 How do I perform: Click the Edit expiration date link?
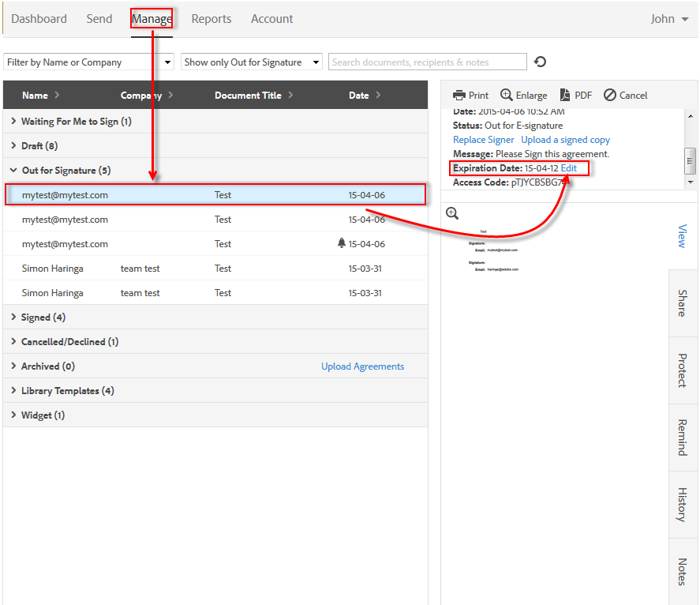point(569,168)
